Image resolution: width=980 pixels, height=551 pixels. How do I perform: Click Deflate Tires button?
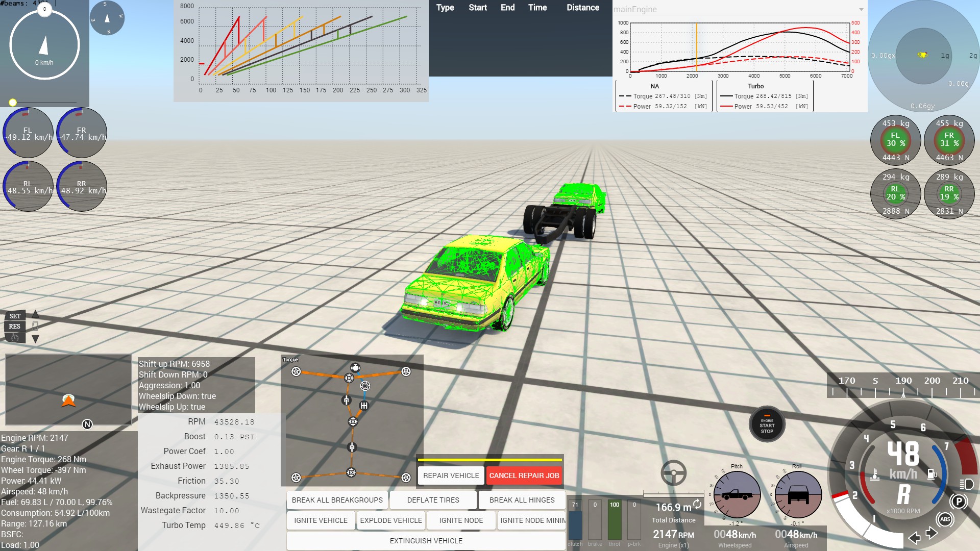coord(433,500)
